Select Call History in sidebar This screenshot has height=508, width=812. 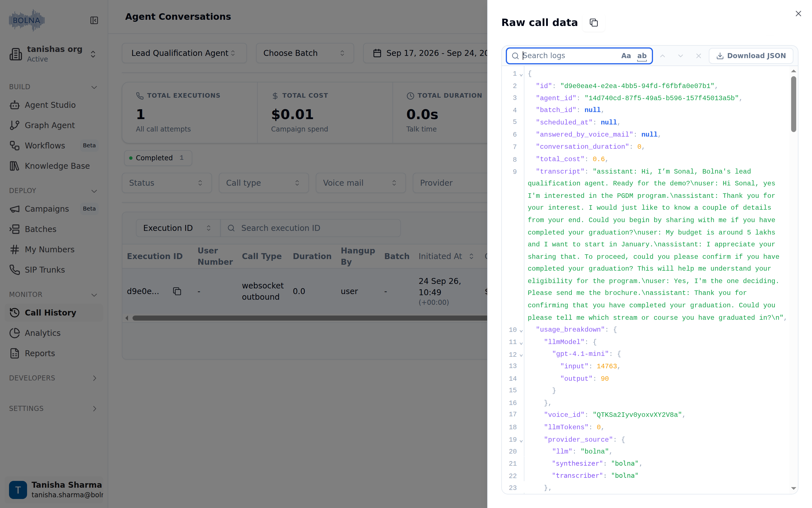(x=54, y=312)
